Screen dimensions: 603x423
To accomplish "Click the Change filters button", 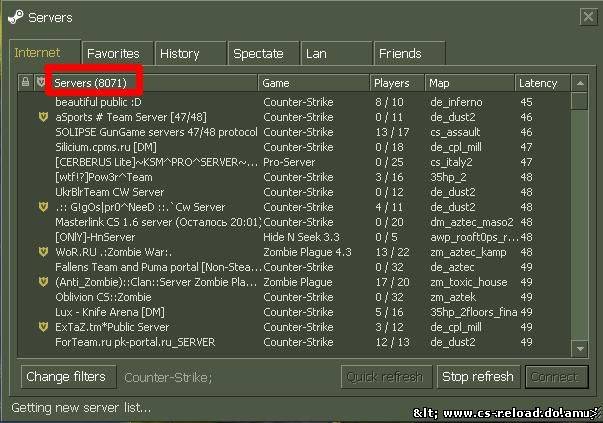I will click(68, 376).
